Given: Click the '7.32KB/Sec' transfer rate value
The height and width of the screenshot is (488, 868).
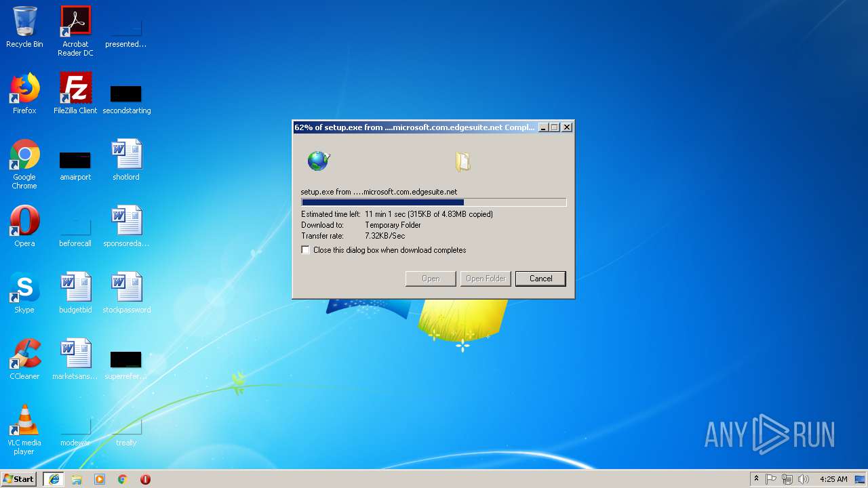Looking at the screenshot, I should pos(384,236).
